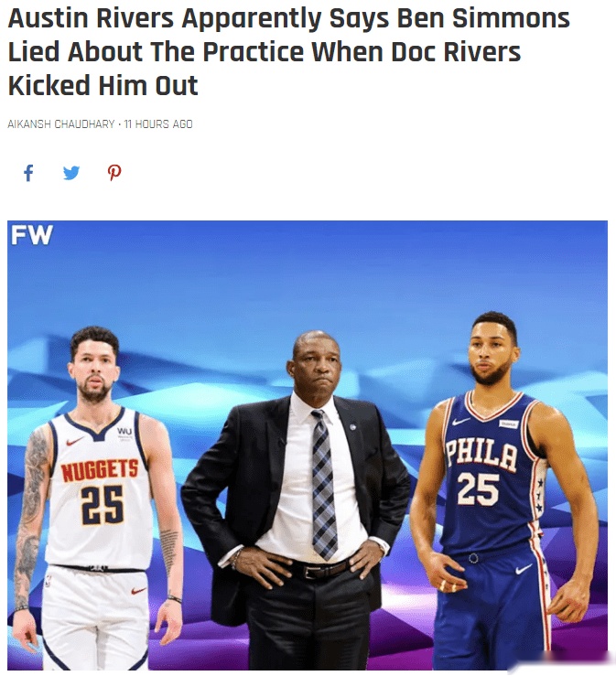This screenshot has width=616, height=676.
Task: Share the article on Facebook
Action: pos(28,173)
